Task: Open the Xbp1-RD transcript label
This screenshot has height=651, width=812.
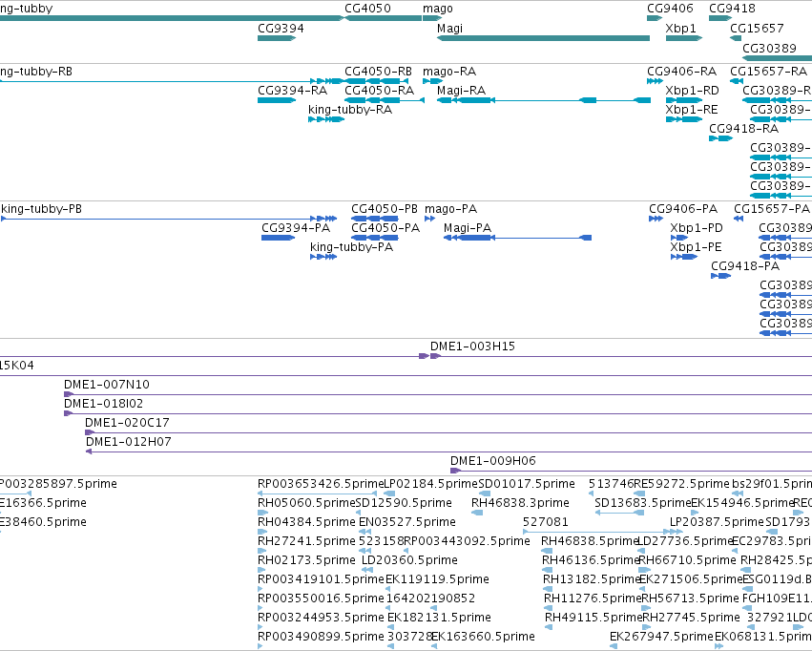Action: tap(693, 91)
